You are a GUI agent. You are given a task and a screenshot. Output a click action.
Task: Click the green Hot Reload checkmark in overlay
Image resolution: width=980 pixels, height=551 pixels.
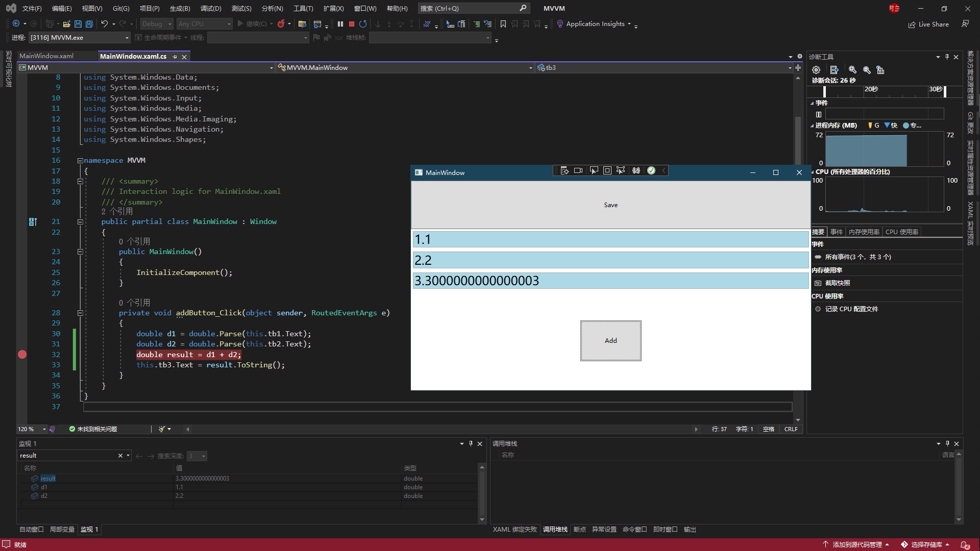(651, 170)
